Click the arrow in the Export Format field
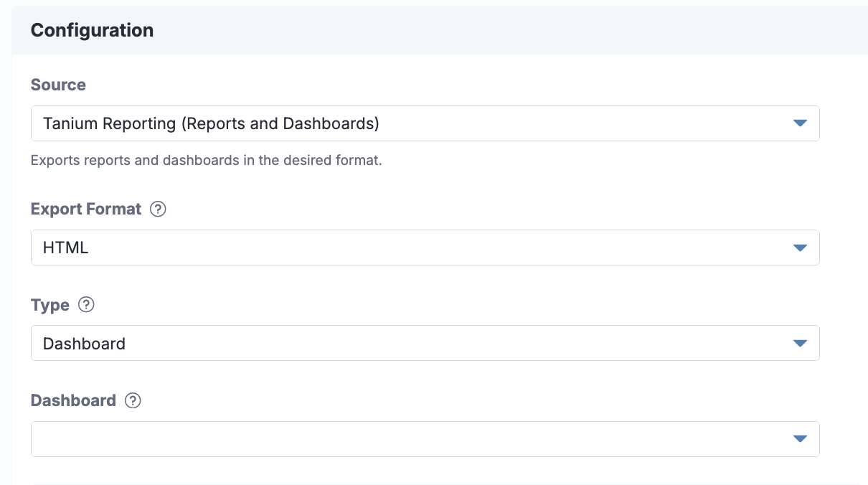Image resolution: width=868 pixels, height=485 pixels. [x=801, y=248]
